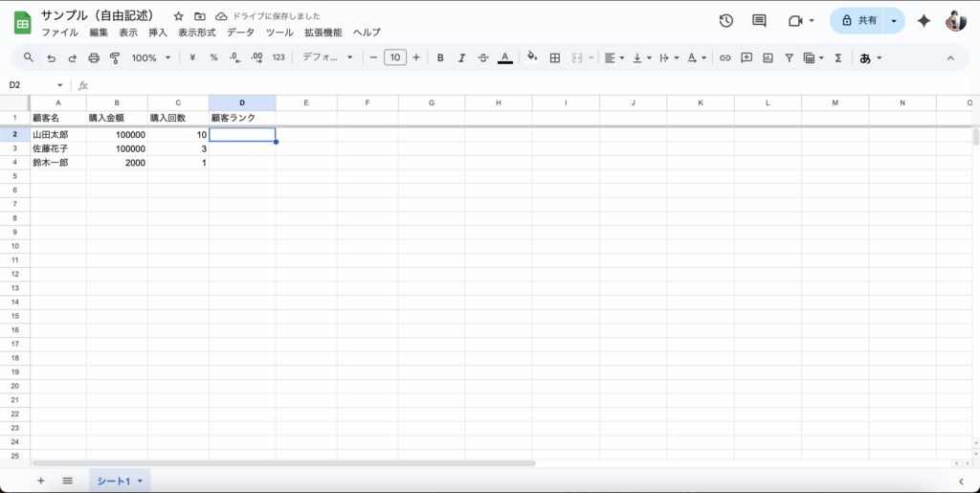Open the 拡張機能 menu
This screenshot has width=980, height=493.
323,33
